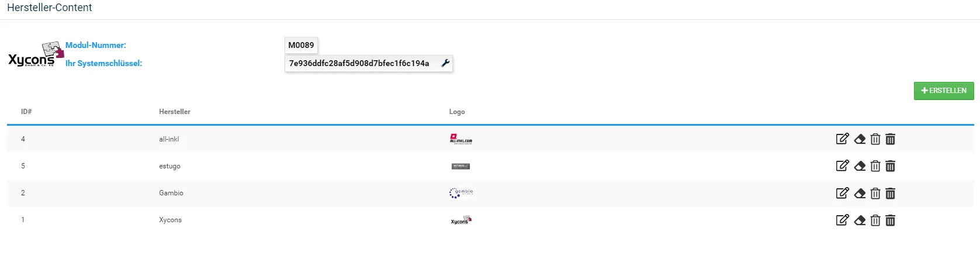Click outlined trash icon in Gambio row

point(875,194)
